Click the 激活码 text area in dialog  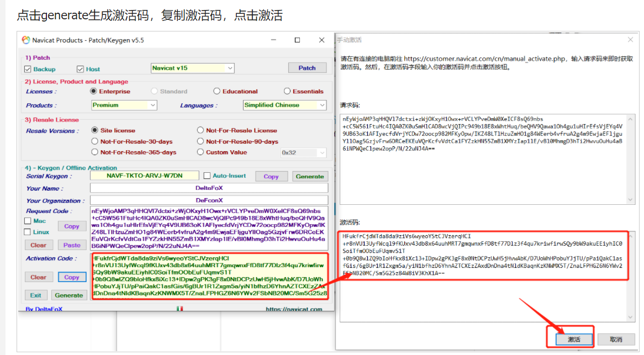(x=487, y=277)
